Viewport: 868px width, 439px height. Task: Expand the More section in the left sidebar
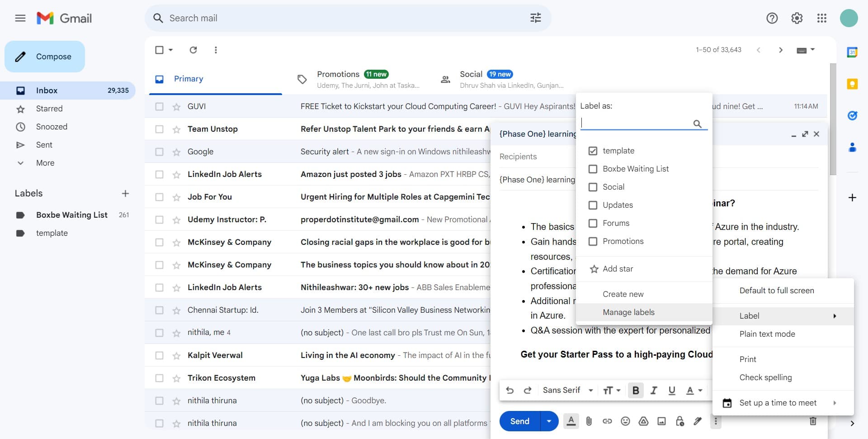[x=45, y=163]
